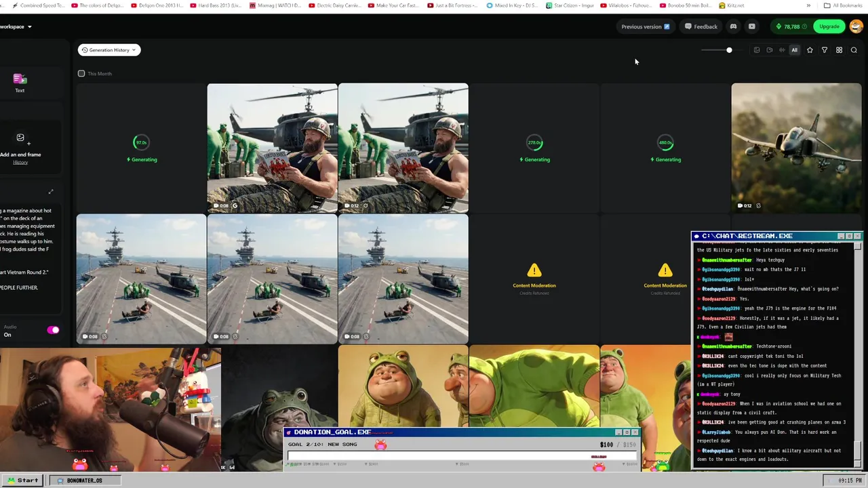
Task: Toggle the Audio On switch
Action: 53,330
